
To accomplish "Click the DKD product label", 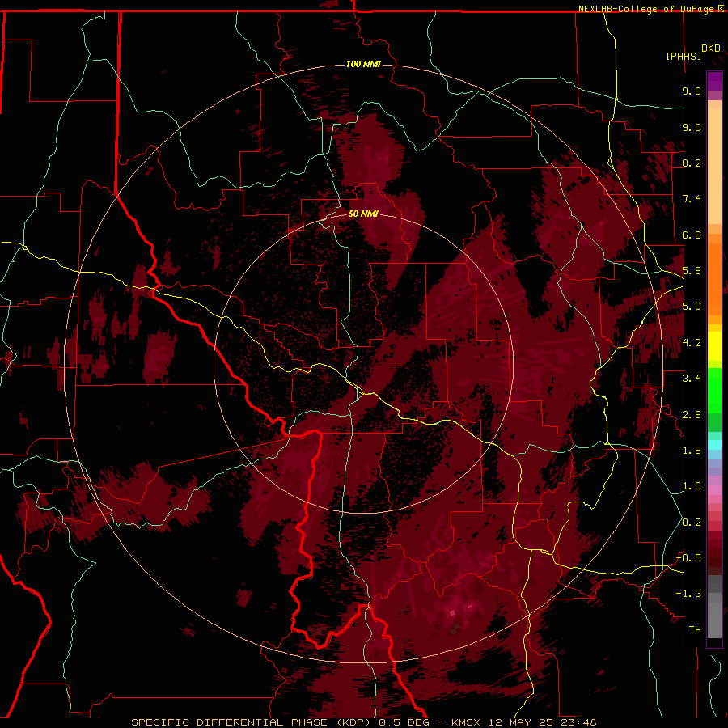I will pos(711,49).
